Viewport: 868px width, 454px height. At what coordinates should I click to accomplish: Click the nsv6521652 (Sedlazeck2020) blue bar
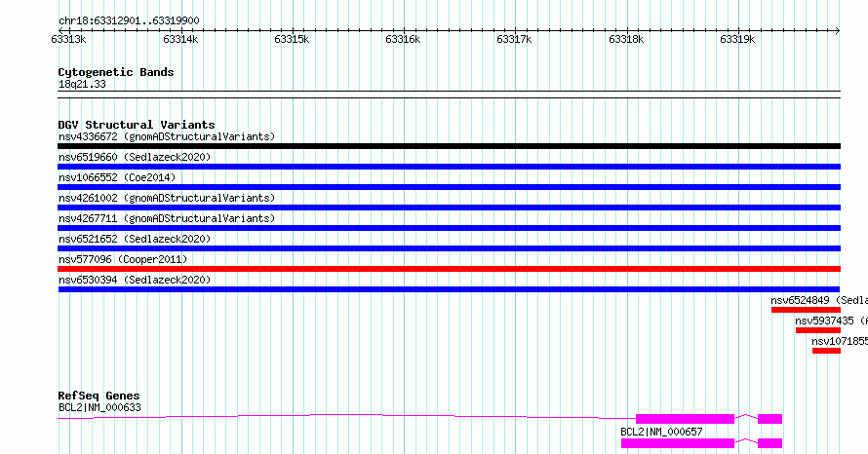449,248
